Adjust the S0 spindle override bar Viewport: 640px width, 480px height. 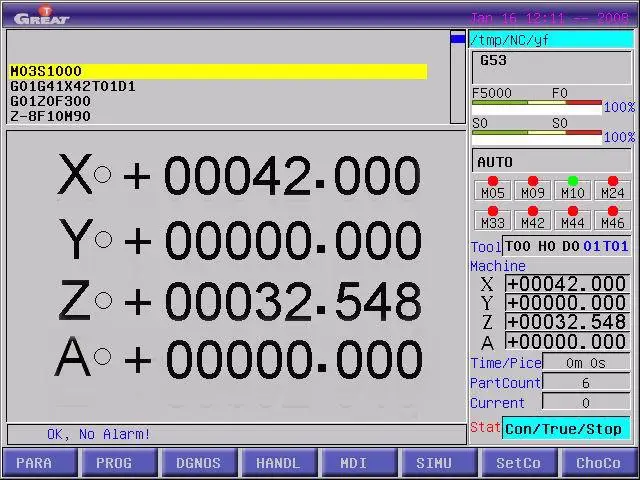[x=537, y=138]
